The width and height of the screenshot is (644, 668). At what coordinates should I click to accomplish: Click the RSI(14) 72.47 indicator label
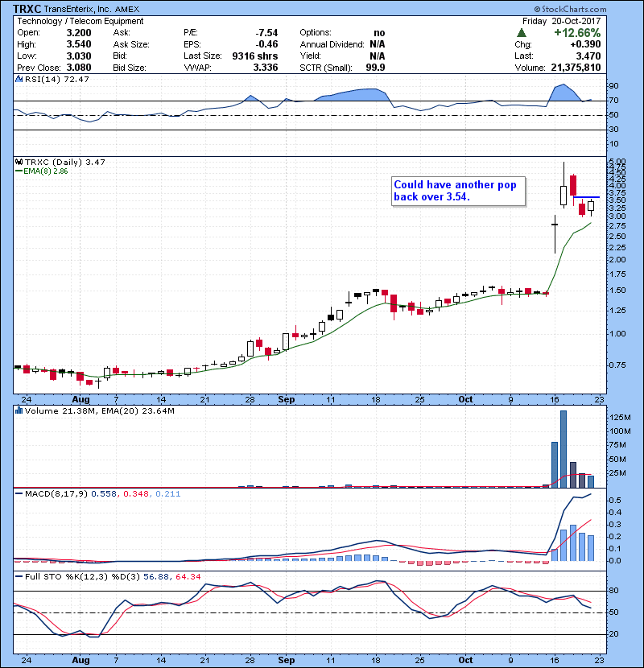click(x=57, y=79)
